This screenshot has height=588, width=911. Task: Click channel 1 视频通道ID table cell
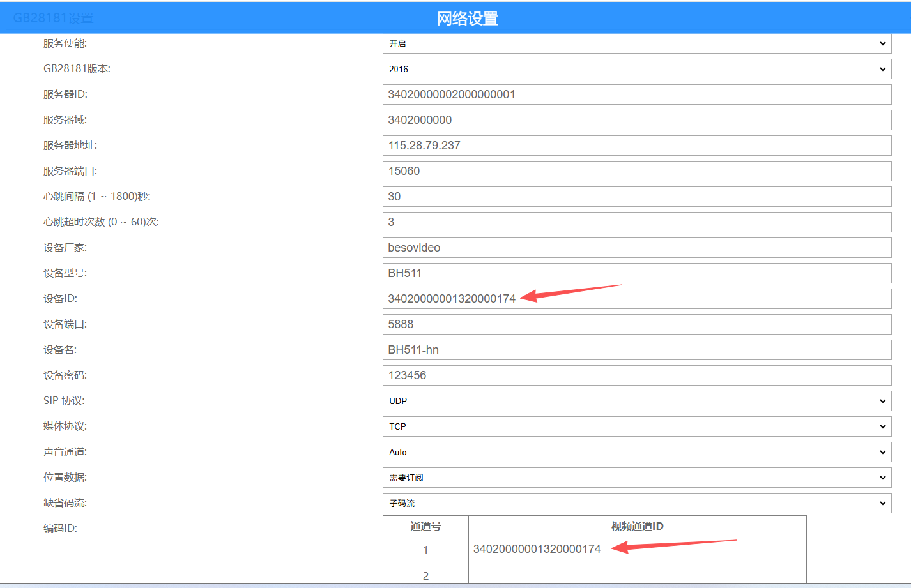[636, 549]
